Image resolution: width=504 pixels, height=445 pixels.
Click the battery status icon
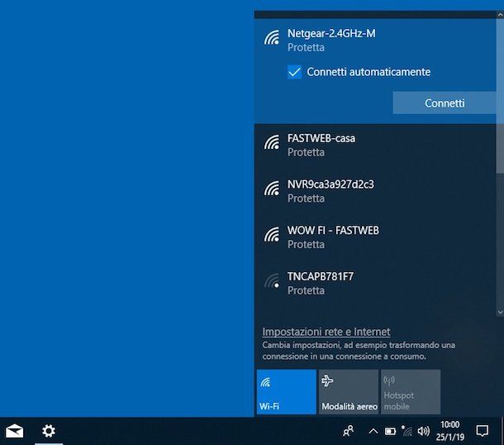(x=390, y=431)
